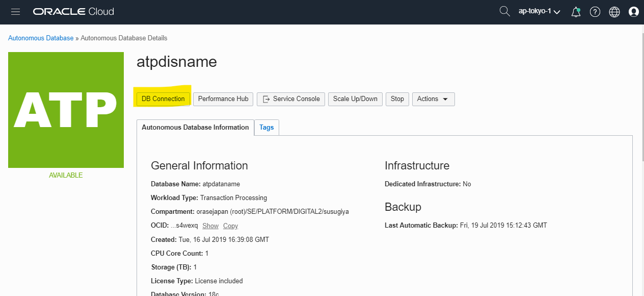The image size is (644, 296).
Task: Open the Actions dropdown menu
Action: coord(433,99)
